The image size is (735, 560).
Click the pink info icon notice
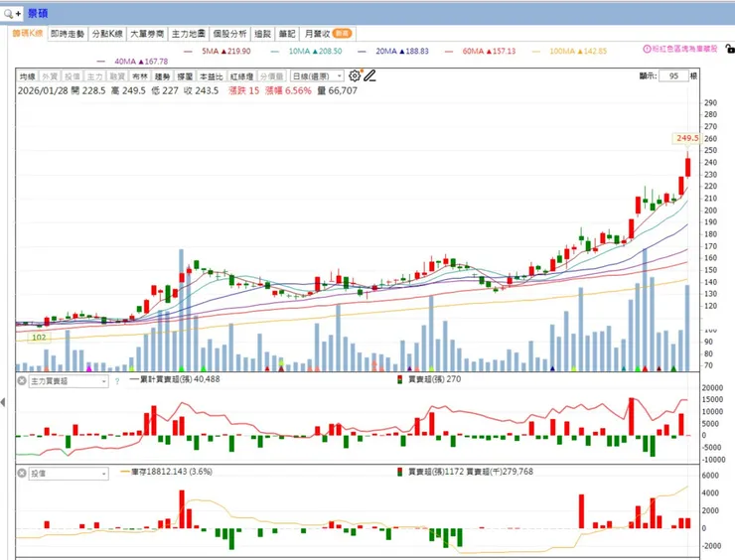(647, 49)
